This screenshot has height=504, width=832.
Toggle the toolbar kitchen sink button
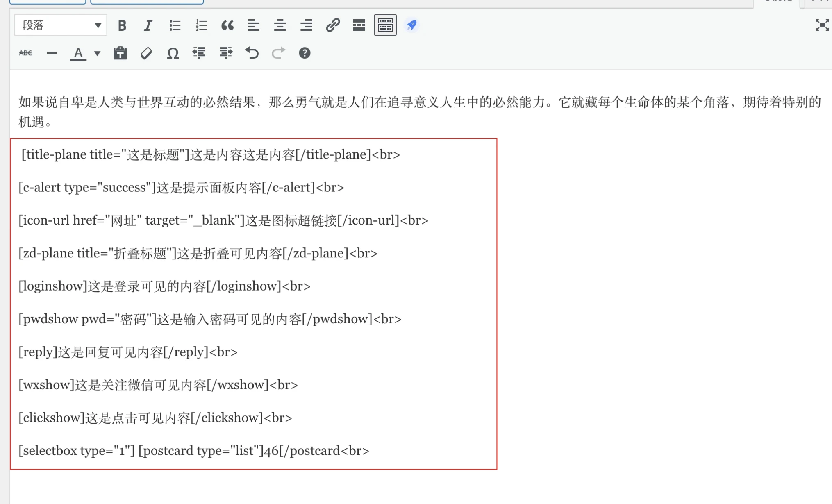[385, 25]
